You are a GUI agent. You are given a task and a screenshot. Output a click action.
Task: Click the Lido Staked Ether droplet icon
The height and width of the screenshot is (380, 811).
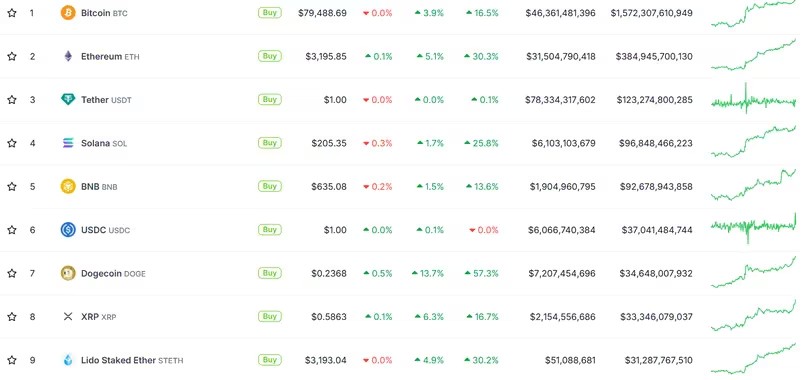point(68,360)
